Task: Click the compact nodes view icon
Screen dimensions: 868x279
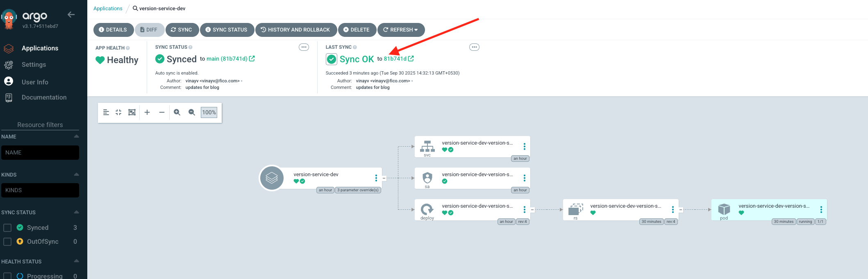Action: [118, 112]
